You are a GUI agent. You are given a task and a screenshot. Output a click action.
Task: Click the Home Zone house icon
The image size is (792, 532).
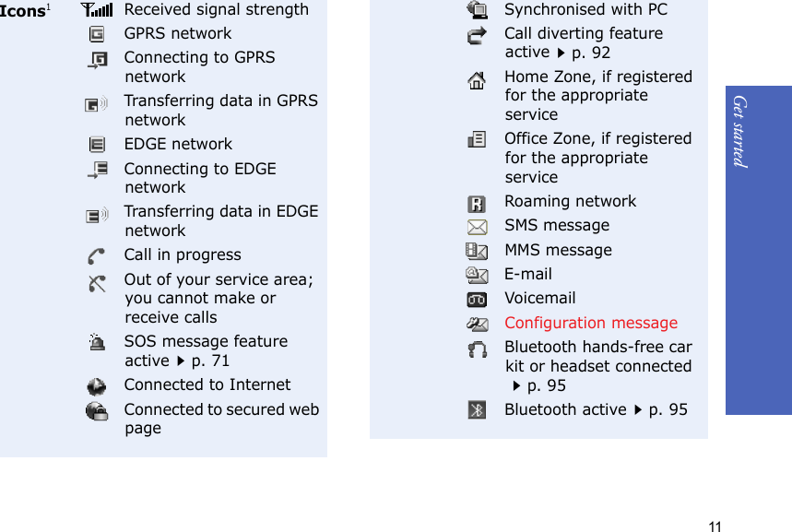click(477, 79)
